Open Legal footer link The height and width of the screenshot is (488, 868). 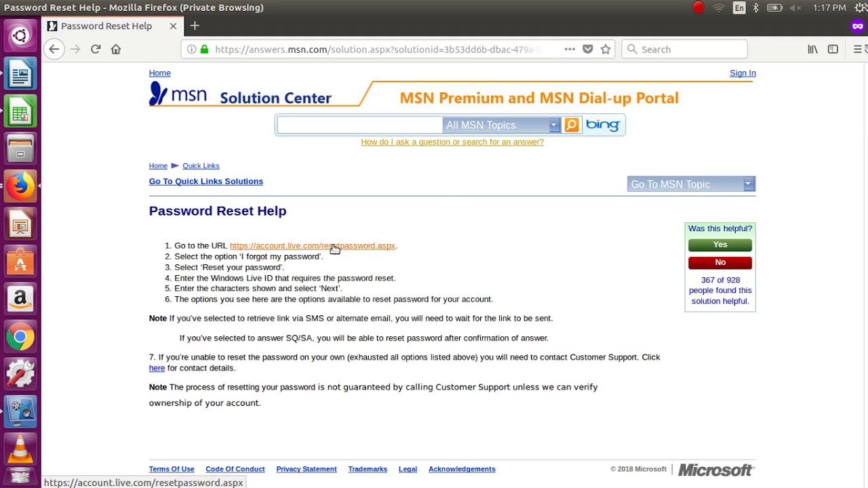pos(408,469)
